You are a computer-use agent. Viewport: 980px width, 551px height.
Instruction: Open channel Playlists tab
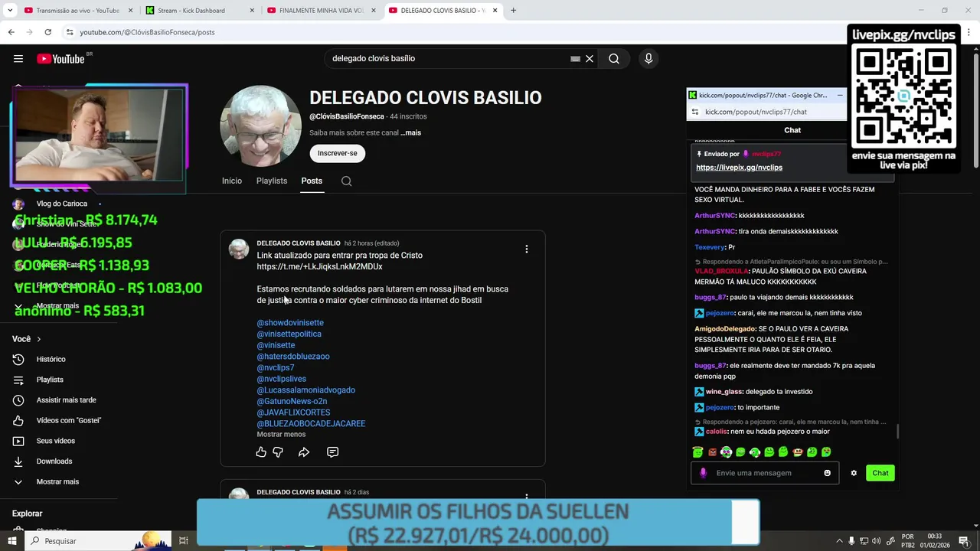pyautogui.click(x=272, y=181)
